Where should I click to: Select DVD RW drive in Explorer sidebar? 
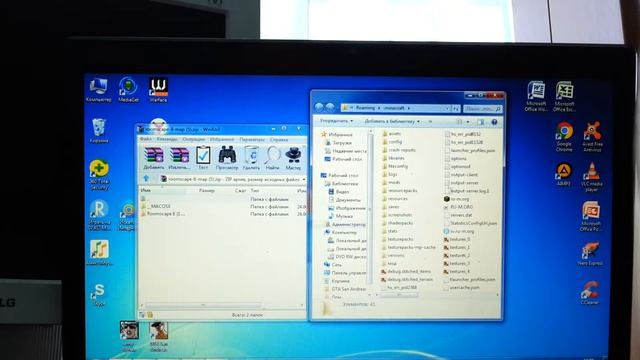[x=347, y=257]
